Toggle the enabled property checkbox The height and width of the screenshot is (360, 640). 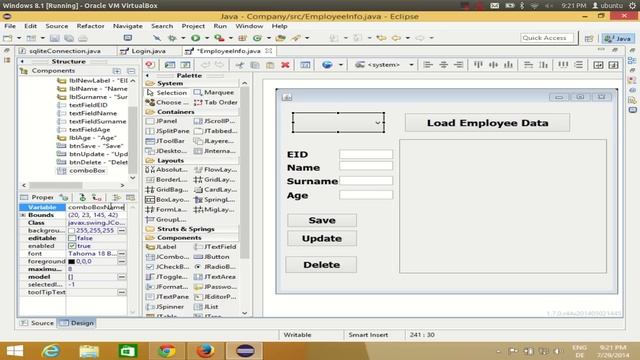point(72,246)
